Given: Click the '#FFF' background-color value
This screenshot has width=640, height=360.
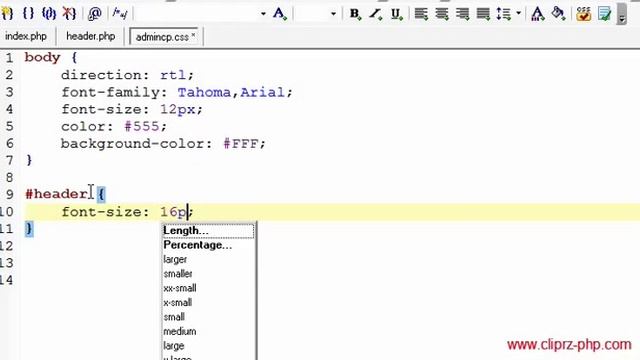Looking at the screenshot, I should click(240, 144).
